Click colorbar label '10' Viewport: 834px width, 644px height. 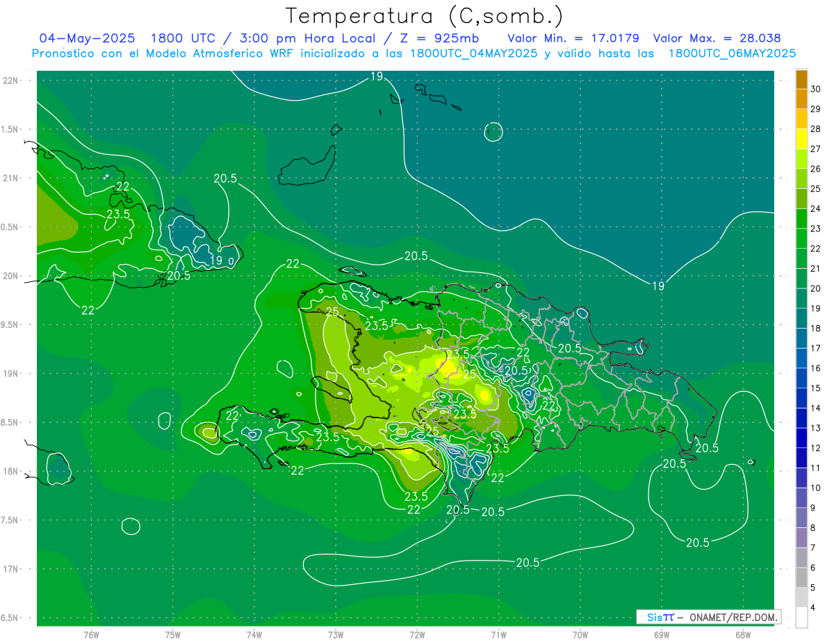(816, 488)
